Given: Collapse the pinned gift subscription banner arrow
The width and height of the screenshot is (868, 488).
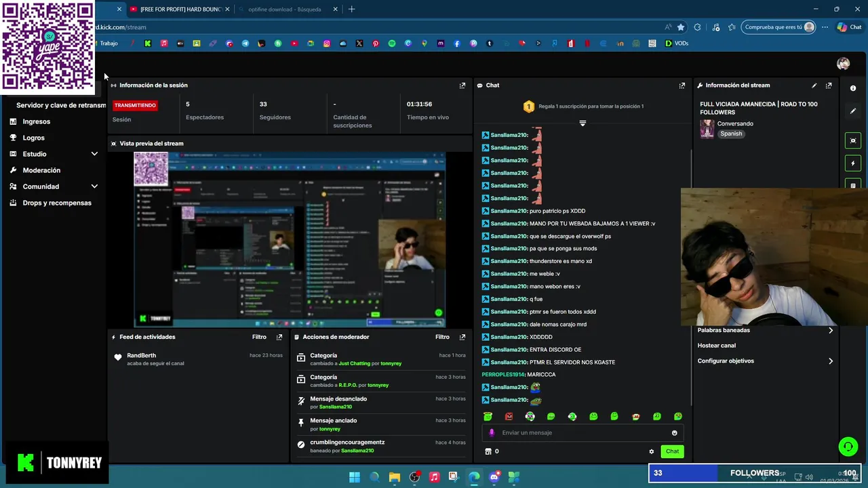Looking at the screenshot, I should coord(583,123).
